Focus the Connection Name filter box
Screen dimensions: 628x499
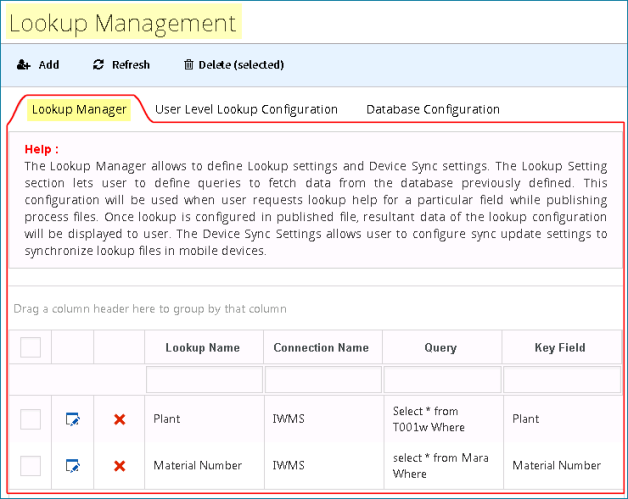[323, 379]
